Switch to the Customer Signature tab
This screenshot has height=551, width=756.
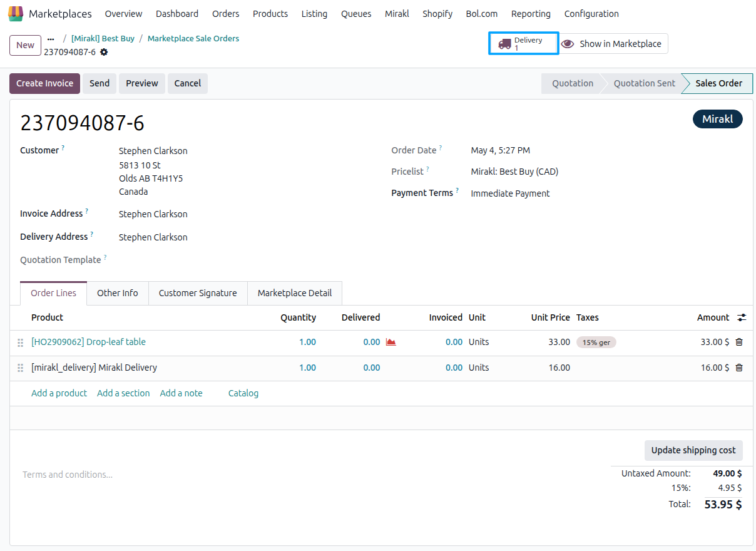click(198, 293)
